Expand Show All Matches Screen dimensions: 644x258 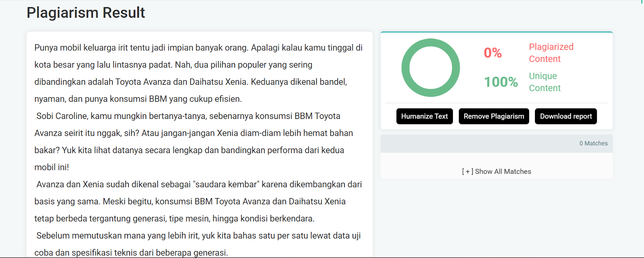497,172
